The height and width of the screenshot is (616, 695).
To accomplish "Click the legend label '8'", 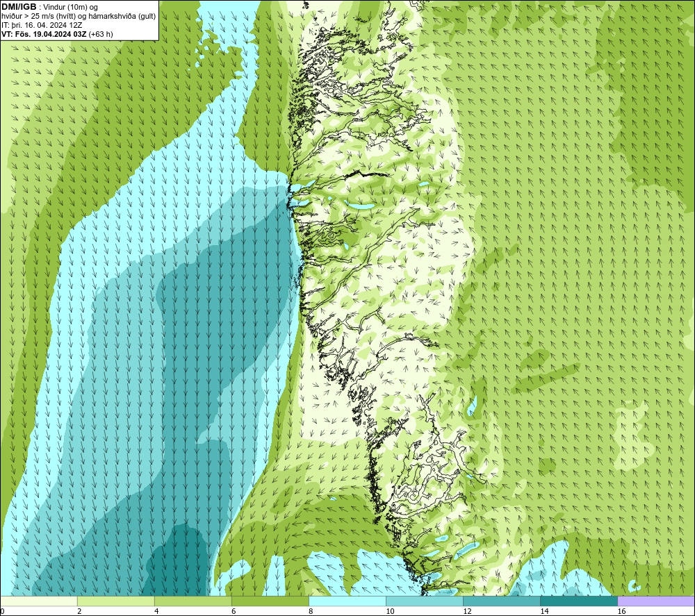I will [311, 612].
